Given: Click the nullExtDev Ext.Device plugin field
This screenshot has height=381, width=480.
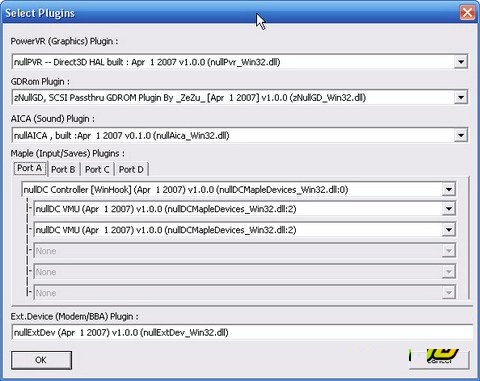Looking at the screenshot, I should click(x=242, y=332).
